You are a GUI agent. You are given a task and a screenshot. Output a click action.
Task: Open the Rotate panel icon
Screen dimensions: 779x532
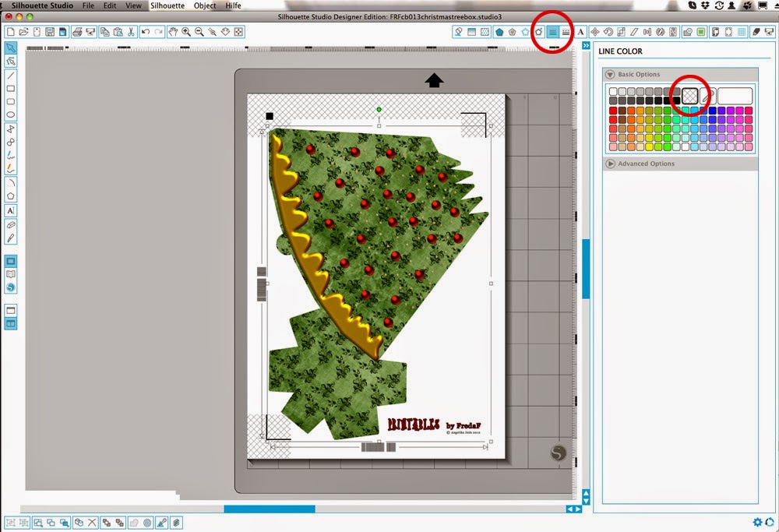pyautogui.click(x=608, y=32)
